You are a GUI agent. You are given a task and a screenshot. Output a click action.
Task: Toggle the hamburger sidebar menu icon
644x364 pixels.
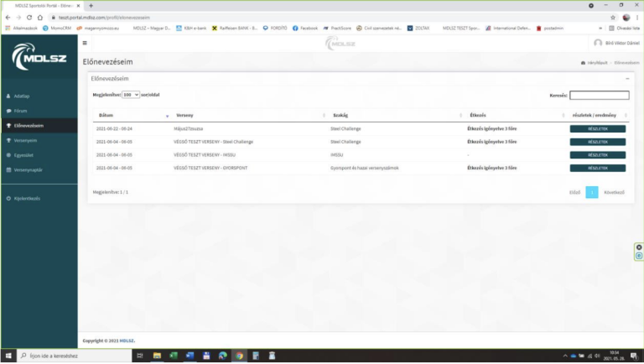coord(85,43)
